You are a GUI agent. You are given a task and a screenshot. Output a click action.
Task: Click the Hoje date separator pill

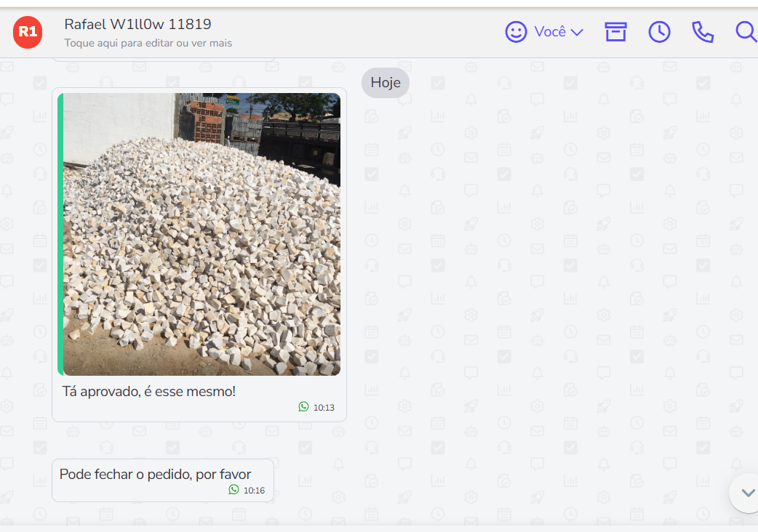[x=386, y=83]
